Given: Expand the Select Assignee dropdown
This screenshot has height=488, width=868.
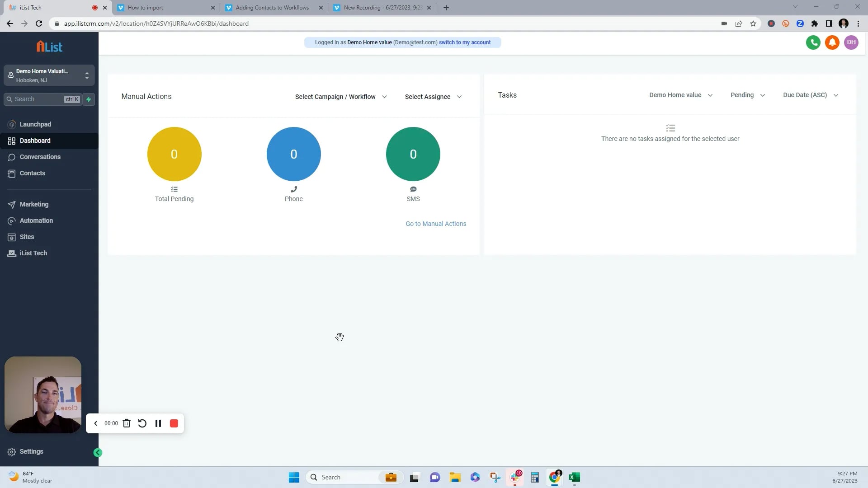Looking at the screenshot, I should pyautogui.click(x=433, y=97).
